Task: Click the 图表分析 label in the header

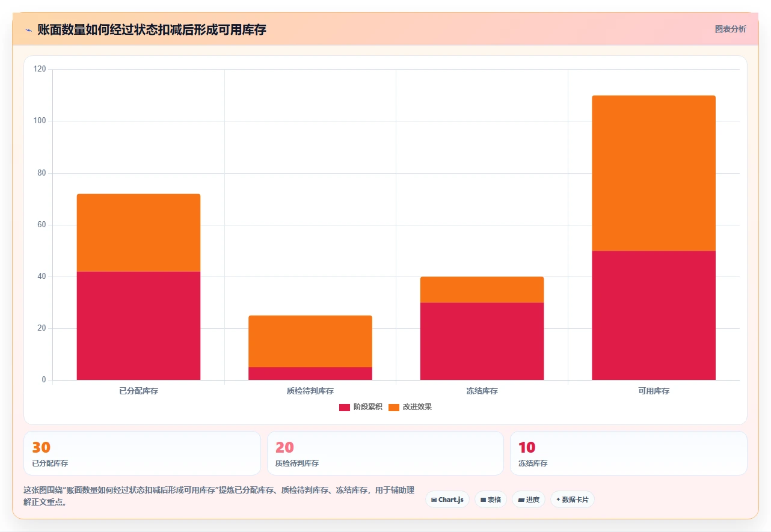Action: click(x=730, y=29)
